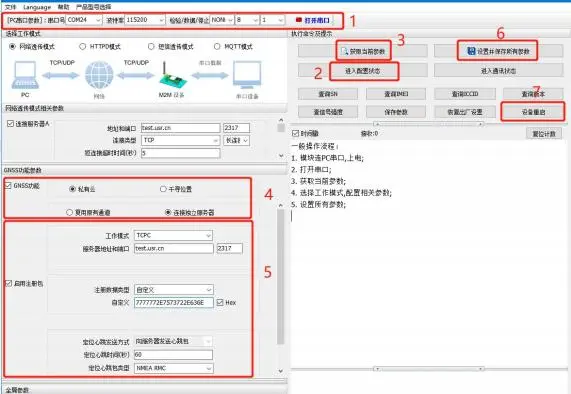
Task: Click the GNSS panel scroll up arrow
Action: [280, 205]
